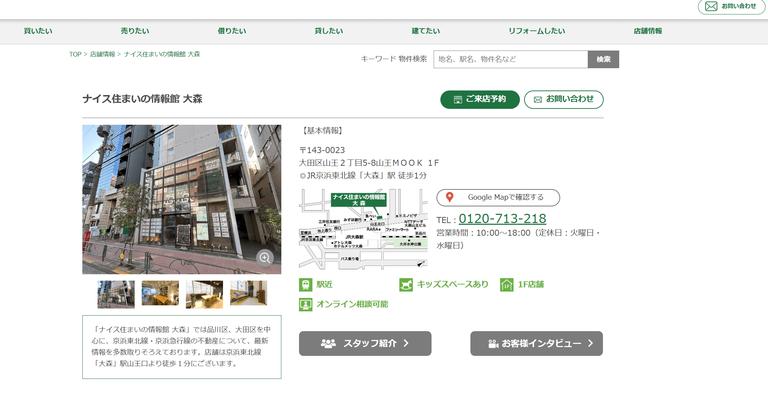The width and height of the screenshot is (768, 399).
Task: Open the main store exterior photo
Action: 182,199
